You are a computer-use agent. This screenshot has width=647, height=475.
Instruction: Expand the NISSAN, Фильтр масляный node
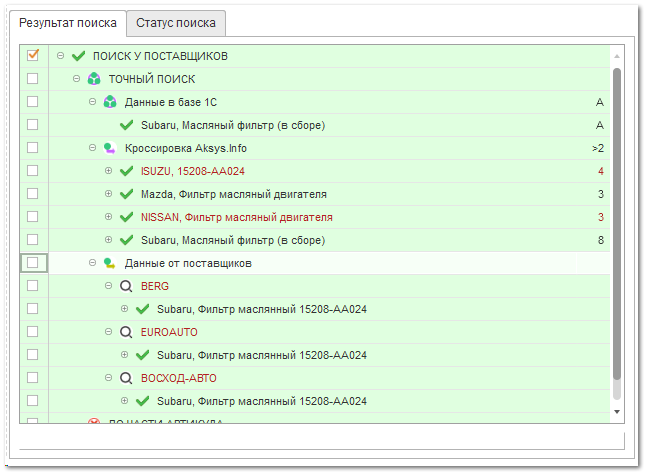click(x=109, y=217)
